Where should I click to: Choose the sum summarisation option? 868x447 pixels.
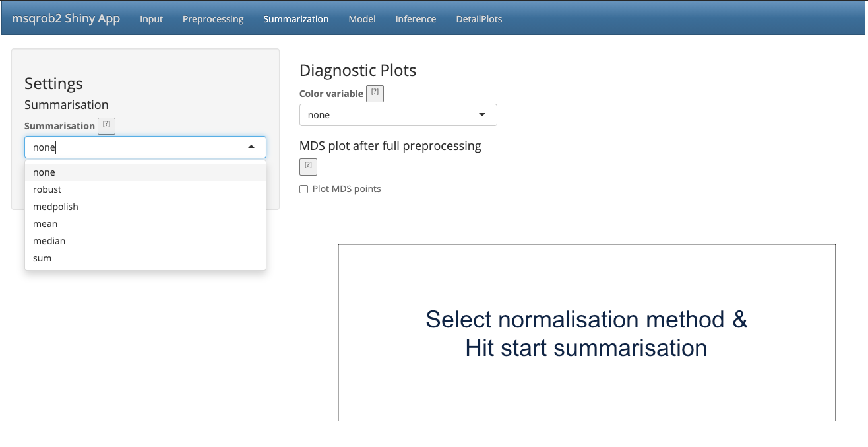(42, 258)
